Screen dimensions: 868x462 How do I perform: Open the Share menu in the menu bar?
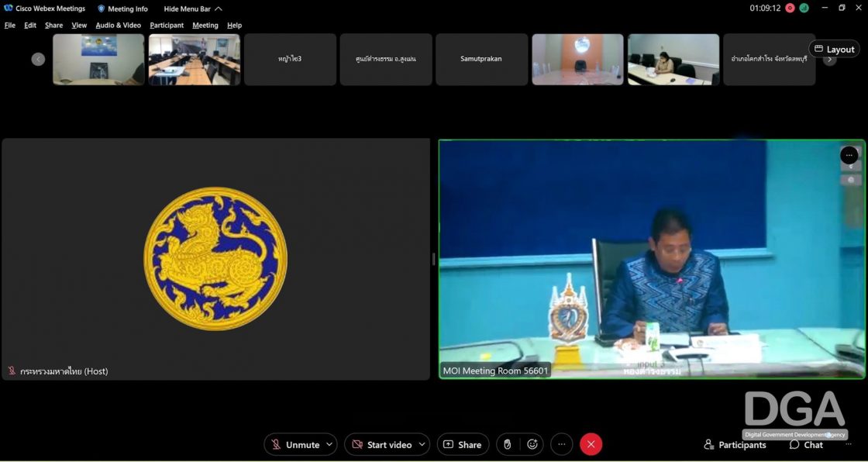[53, 26]
